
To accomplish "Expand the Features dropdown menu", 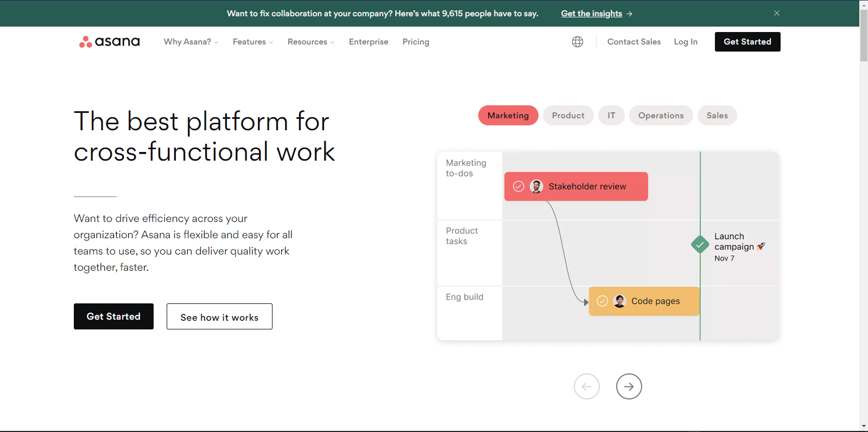I will [x=253, y=42].
